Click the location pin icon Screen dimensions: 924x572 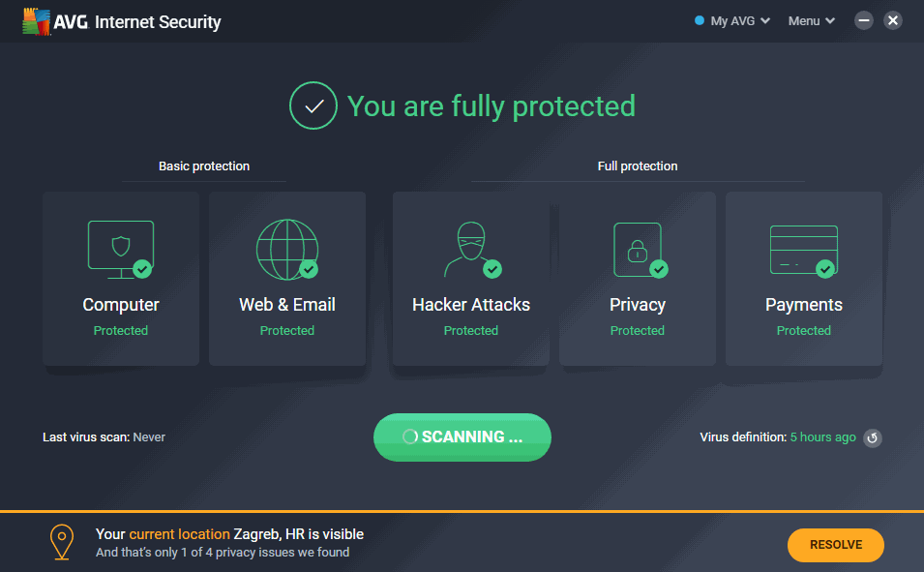click(x=62, y=542)
